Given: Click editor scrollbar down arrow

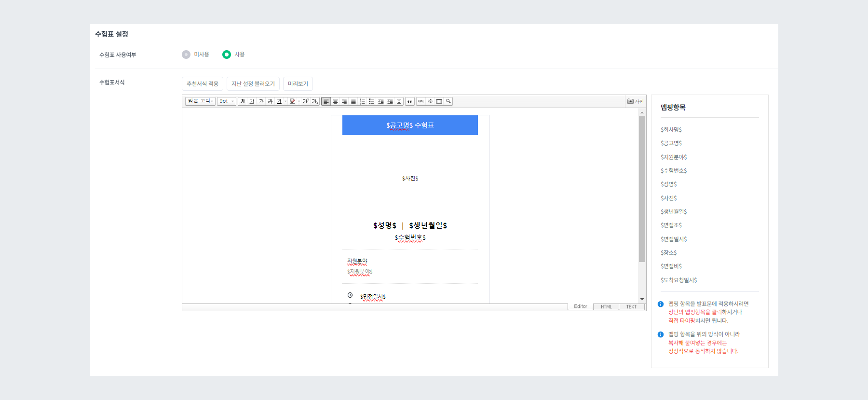Looking at the screenshot, I should [642, 299].
